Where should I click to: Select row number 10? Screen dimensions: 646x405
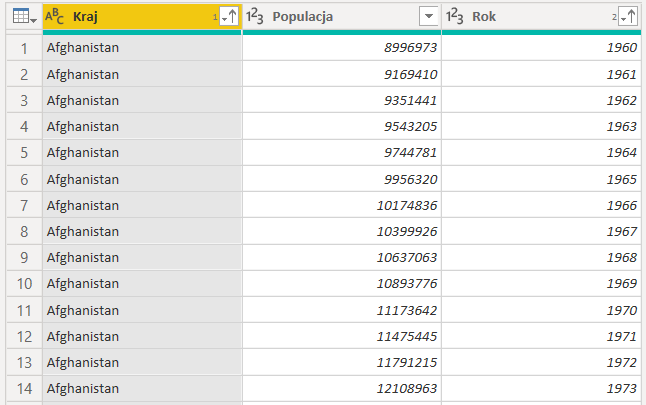22,283
